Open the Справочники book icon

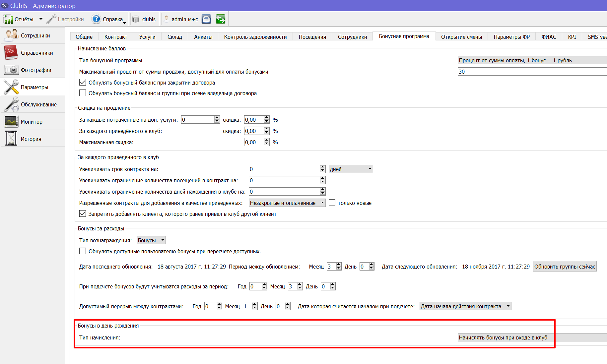11,53
